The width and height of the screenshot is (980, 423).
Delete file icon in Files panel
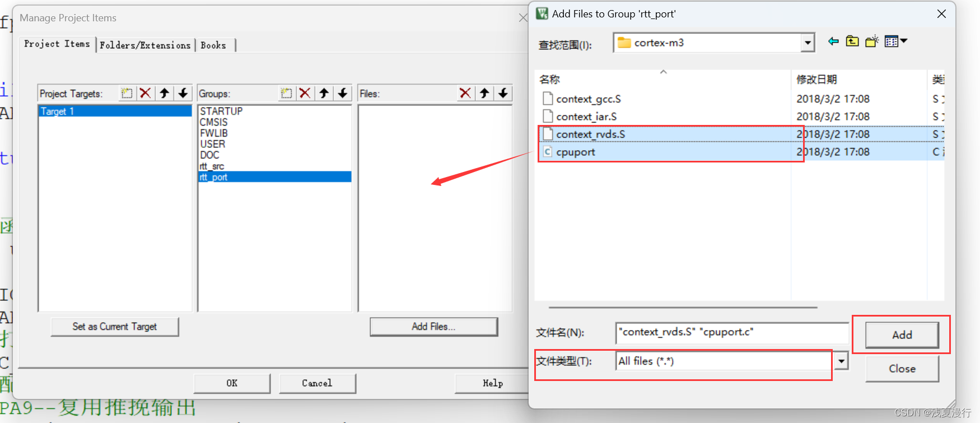click(465, 94)
